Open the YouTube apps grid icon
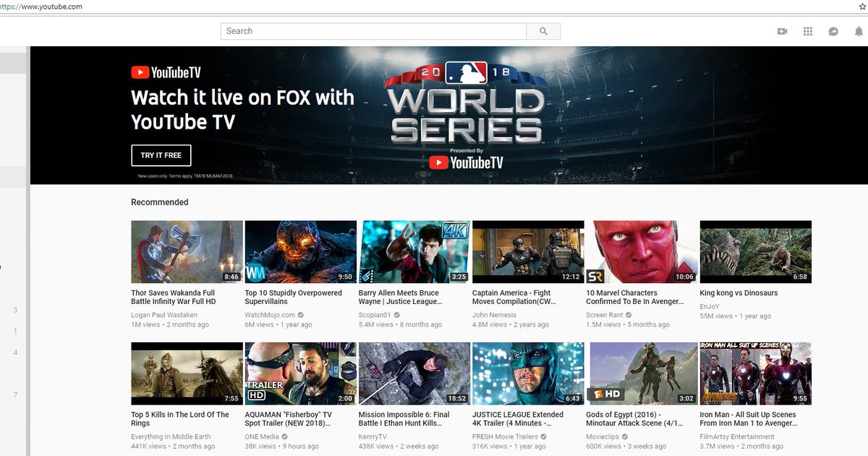The height and width of the screenshot is (456, 868). [x=808, y=32]
